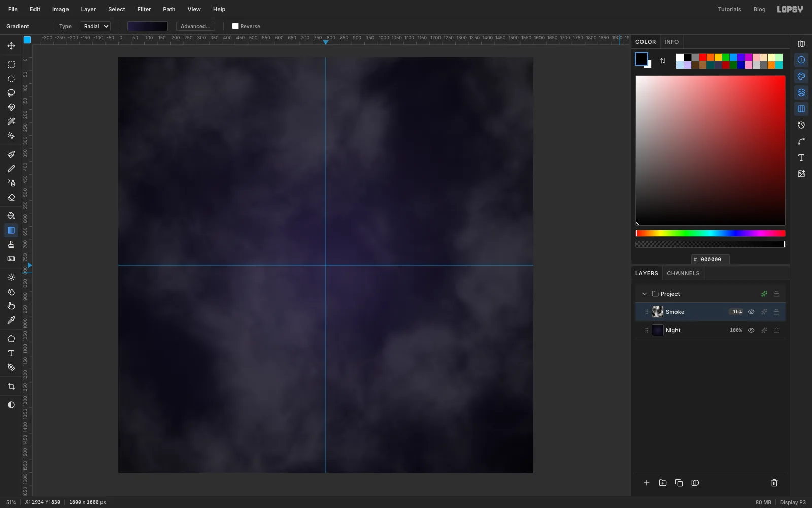Screen dimensions: 812x508
Task: Open the History panel icon
Action: click(x=801, y=125)
